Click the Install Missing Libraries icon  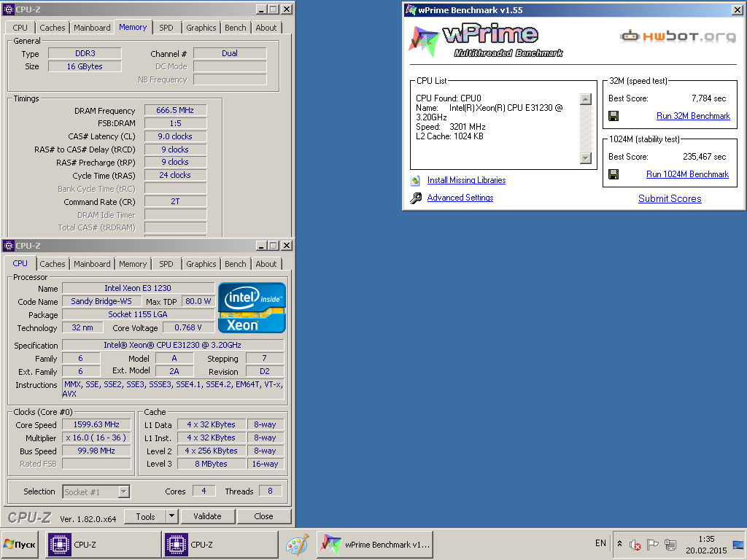tap(415, 181)
